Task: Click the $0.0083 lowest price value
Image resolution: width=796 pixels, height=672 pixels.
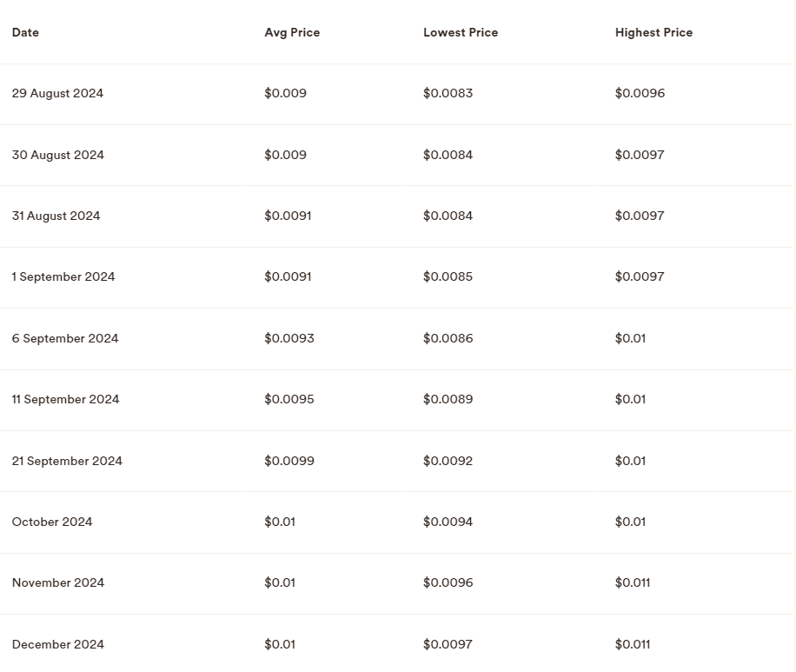Action: point(448,94)
